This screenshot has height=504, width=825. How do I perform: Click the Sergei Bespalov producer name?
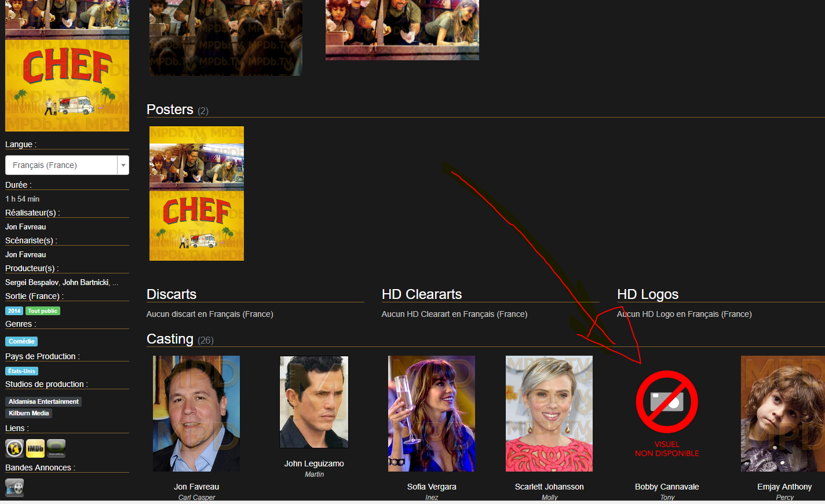(x=32, y=282)
